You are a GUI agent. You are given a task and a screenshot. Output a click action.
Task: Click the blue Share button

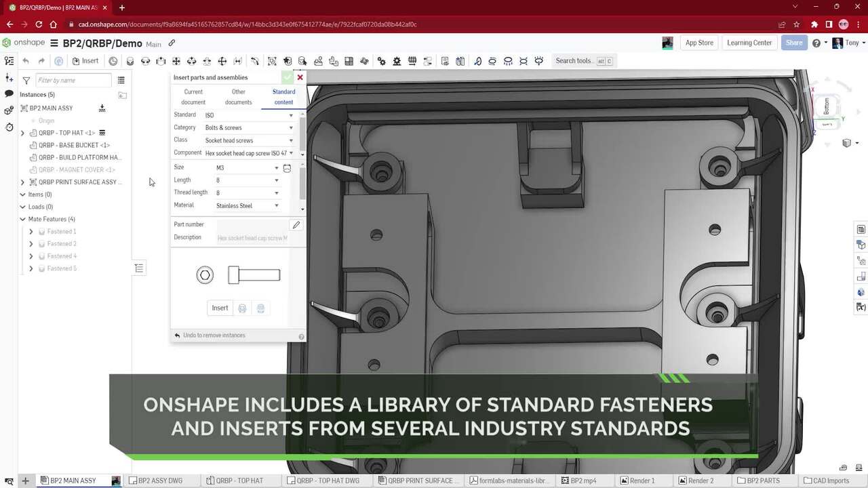(x=794, y=43)
